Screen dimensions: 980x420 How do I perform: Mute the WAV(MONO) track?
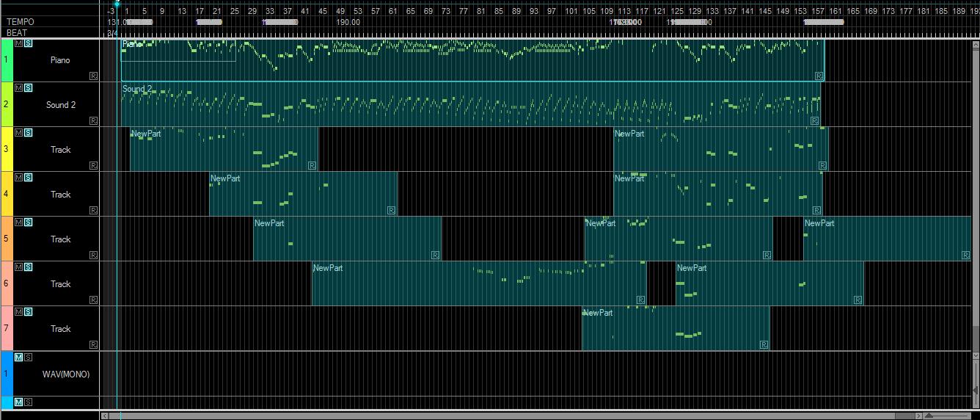coord(19,358)
